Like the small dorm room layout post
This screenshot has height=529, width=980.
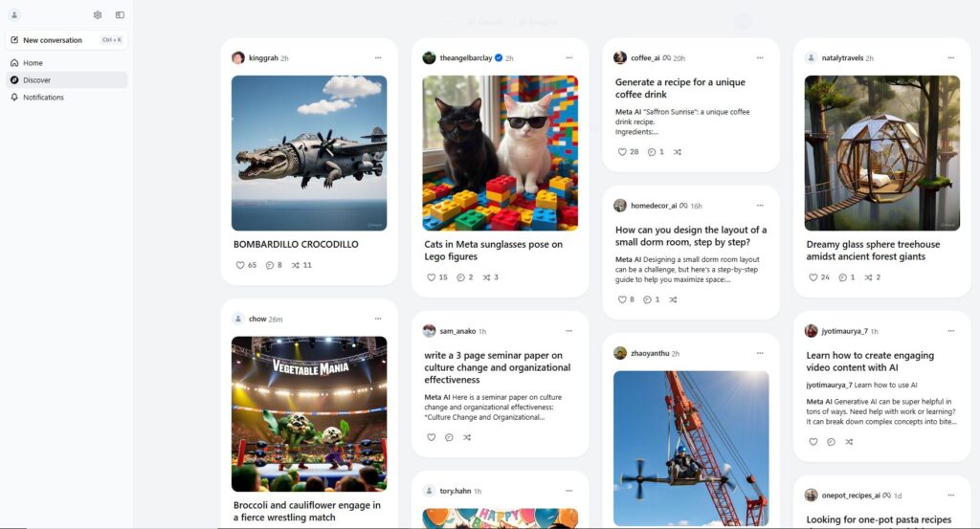tap(622, 299)
